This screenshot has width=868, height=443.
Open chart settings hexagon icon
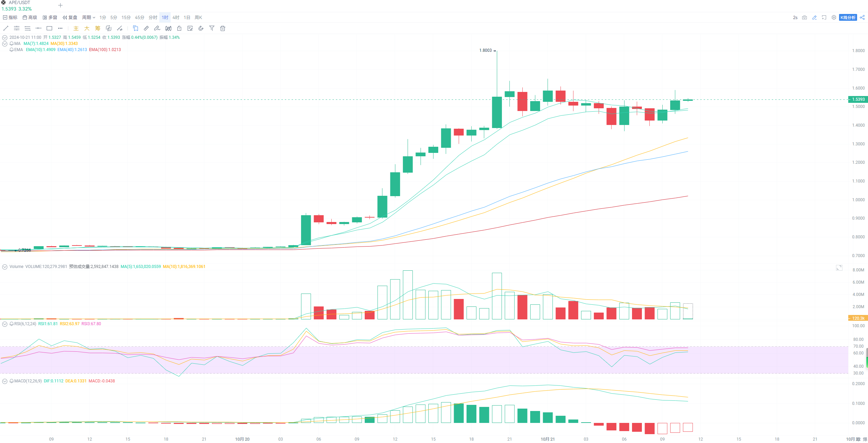point(834,17)
